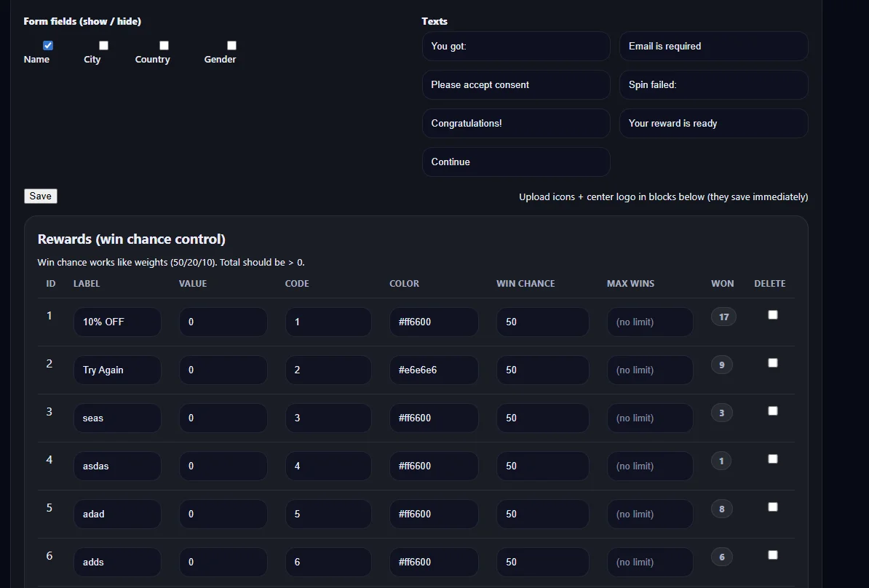The height and width of the screenshot is (588, 869).
Task: Click won count badge 17
Action: click(723, 317)
